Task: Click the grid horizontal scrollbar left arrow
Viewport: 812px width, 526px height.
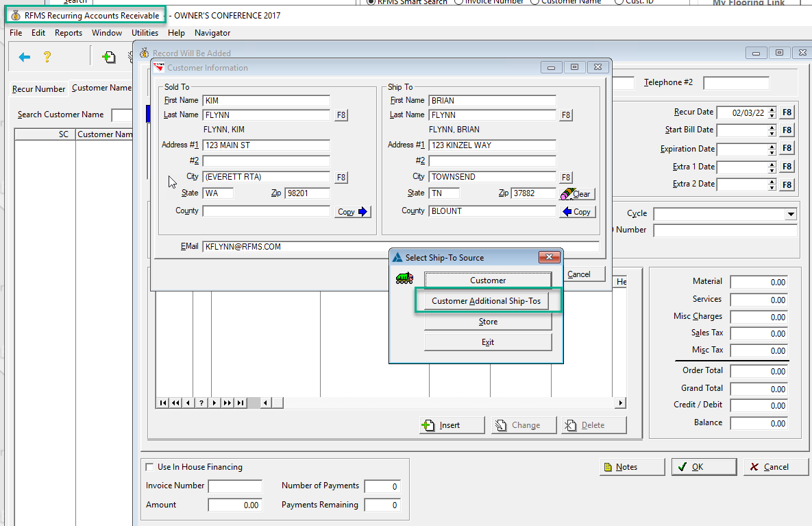Action: point(266,403)
